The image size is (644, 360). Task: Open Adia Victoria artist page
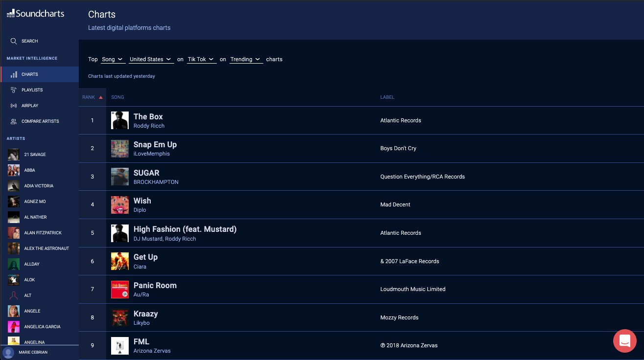coord(39,186)
